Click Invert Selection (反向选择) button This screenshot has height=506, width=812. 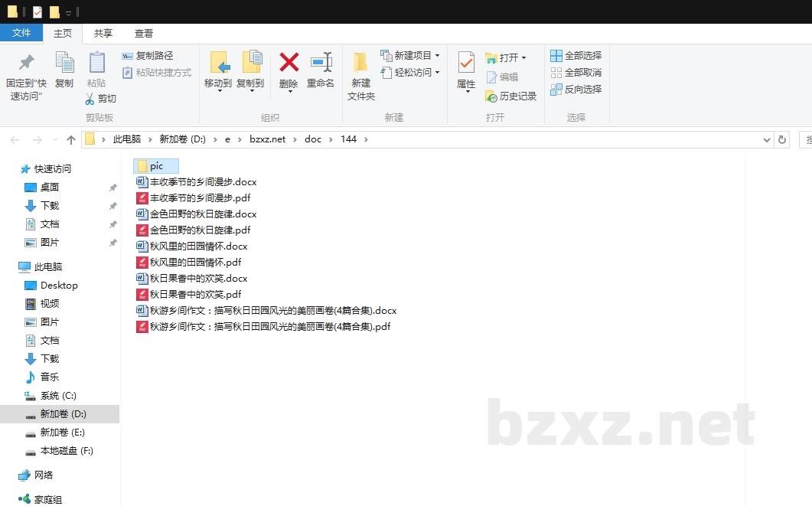pos(576,90)
